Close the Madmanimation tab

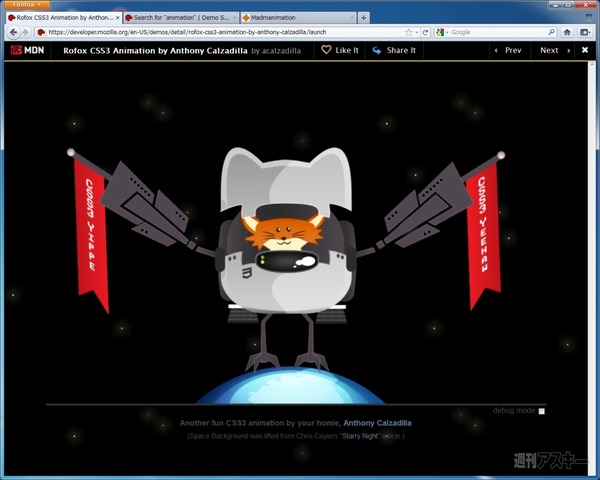352,18
